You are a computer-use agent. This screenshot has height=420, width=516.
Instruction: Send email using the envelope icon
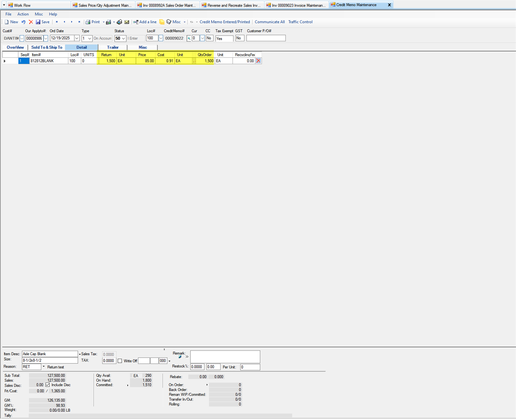coord(127,22)
